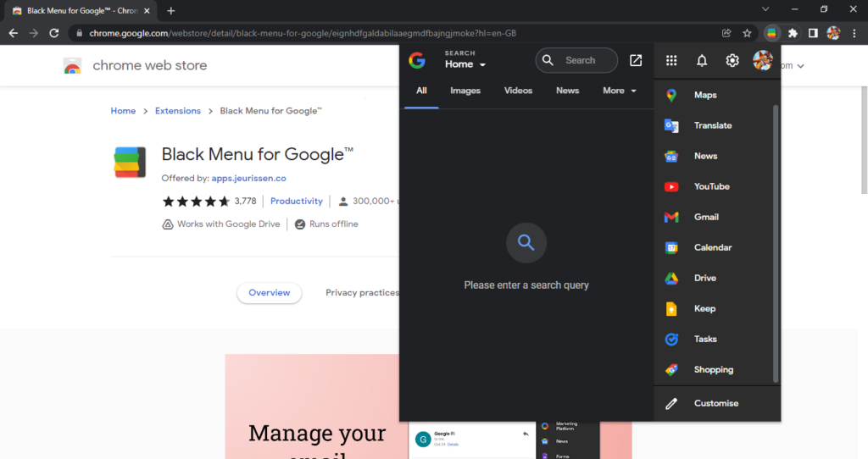Open a new browser tab
868x459 pixels.
[x=171, y=11]
